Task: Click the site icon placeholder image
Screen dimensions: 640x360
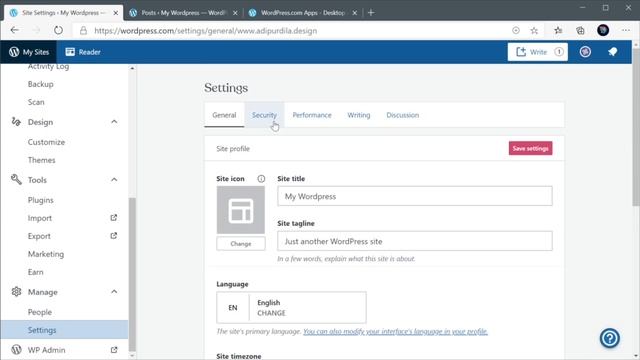Action: coord(240,210)
